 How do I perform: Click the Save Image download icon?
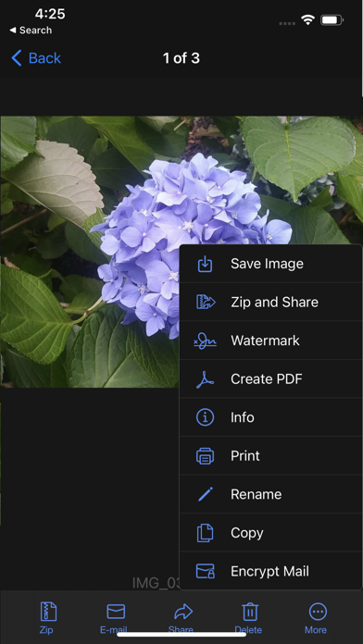point(206,264)
